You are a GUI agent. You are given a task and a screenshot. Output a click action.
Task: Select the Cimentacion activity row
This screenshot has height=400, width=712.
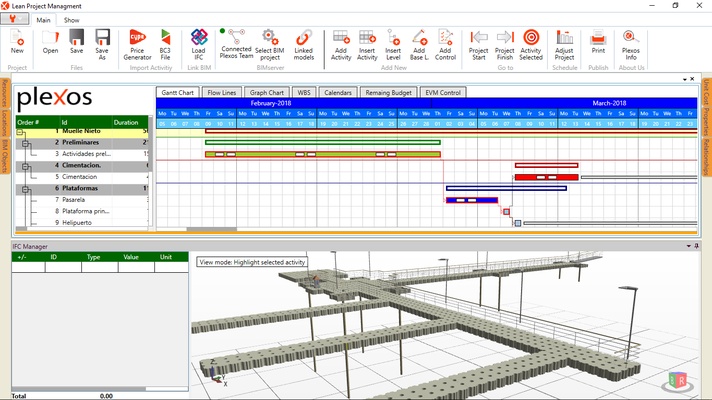[82, 177]
